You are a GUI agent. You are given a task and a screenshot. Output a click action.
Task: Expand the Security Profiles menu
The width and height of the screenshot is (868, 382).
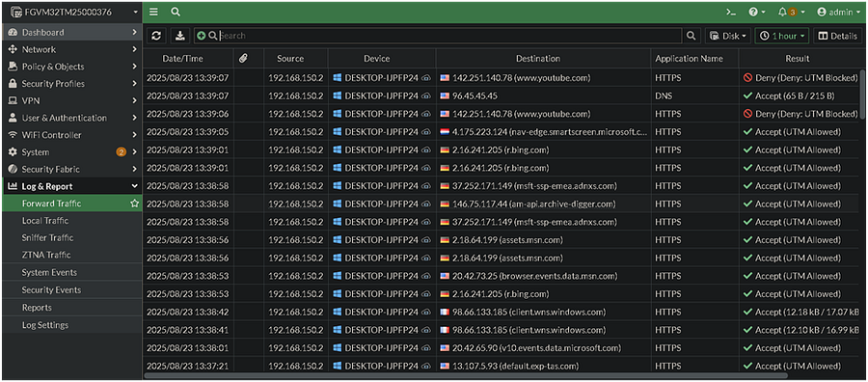pos(71,84)
